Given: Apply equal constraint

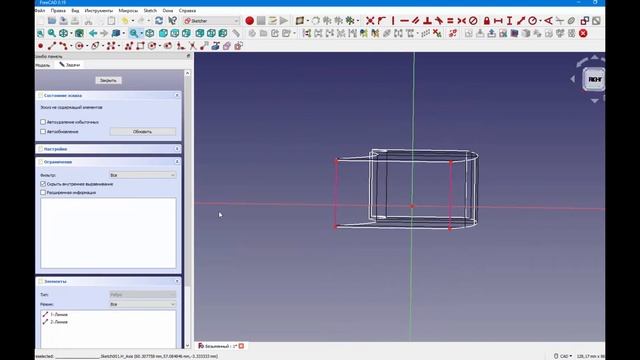Looking at the screenshot, I should pos(450,20).
